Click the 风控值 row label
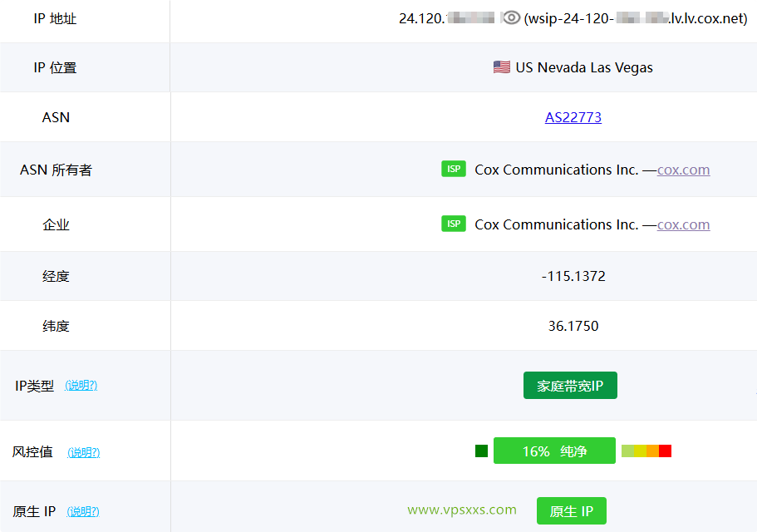This screenshot has width=757, height=532. pyautogui.click(x=32, y=452)
